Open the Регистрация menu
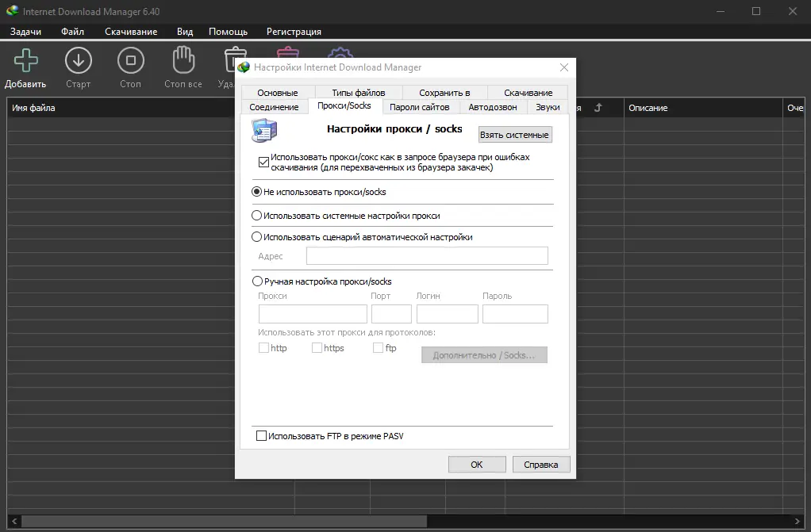Screen dimensions: 811x532 (x=294, y=32)
